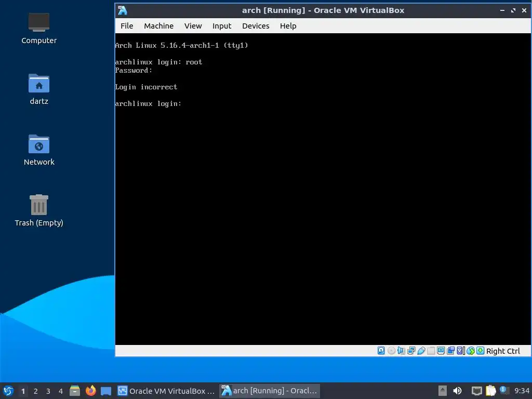
Task: Click the keyboard capture green arrow indicator
Action: pos(481,351)
